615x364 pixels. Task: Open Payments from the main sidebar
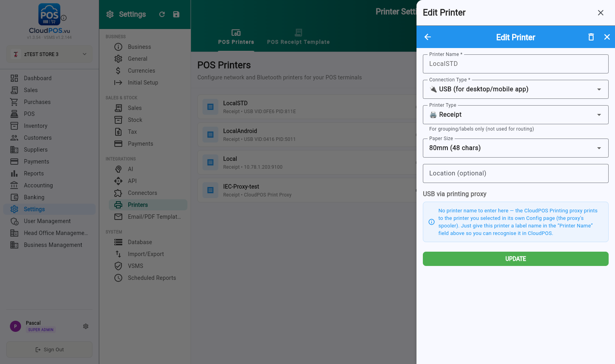(x=49, y=162)
